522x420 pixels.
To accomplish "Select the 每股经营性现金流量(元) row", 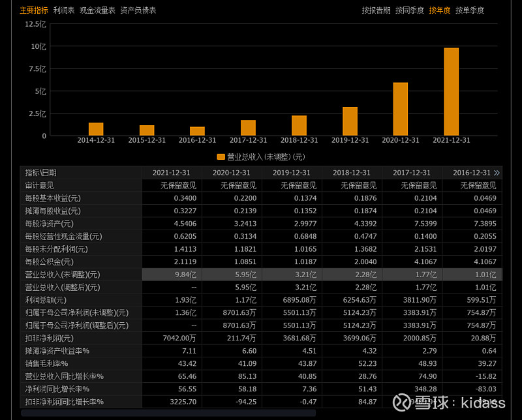I will coord(261,236).
